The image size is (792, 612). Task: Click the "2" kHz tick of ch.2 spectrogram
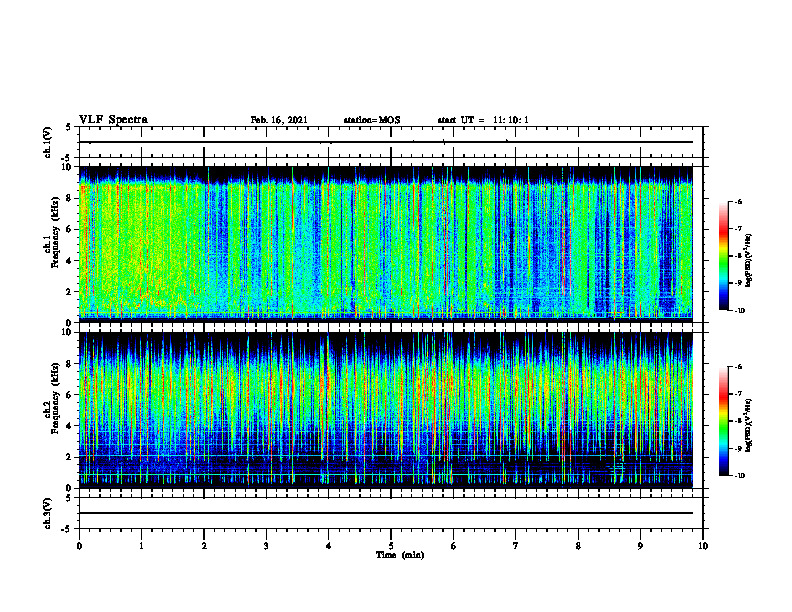70,457
